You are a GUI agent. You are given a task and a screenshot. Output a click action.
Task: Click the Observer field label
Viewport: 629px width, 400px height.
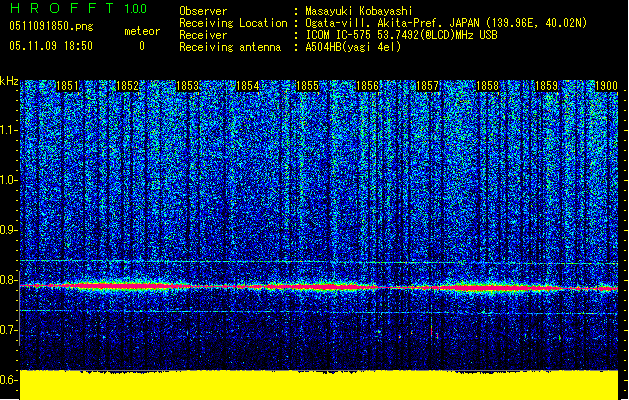click(x=203, y=11)
